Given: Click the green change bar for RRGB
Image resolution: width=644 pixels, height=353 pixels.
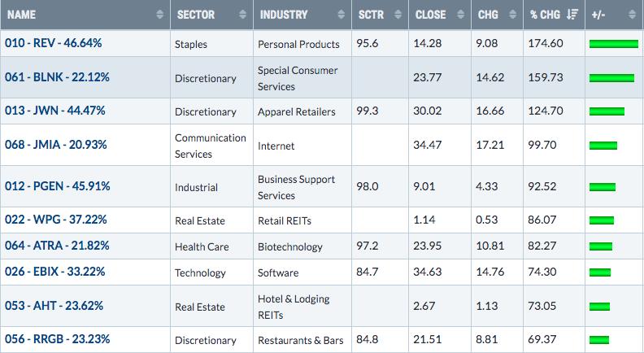Looking at the screenshot, I should point(598,340).
